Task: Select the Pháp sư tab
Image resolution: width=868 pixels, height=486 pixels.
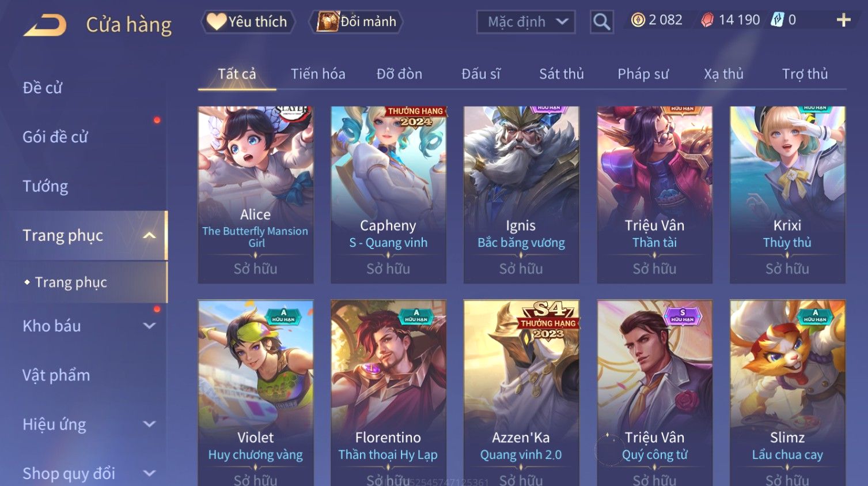Action: coord(643,74)
